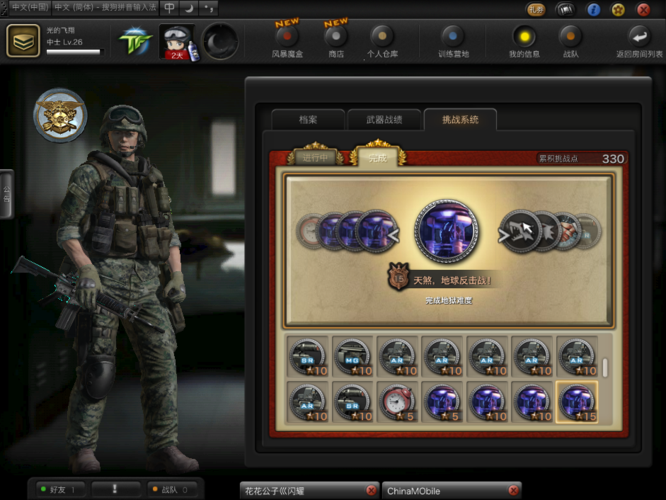
Task: Open the bottom 战队 0 clan button
Action: tap(172, 490)
